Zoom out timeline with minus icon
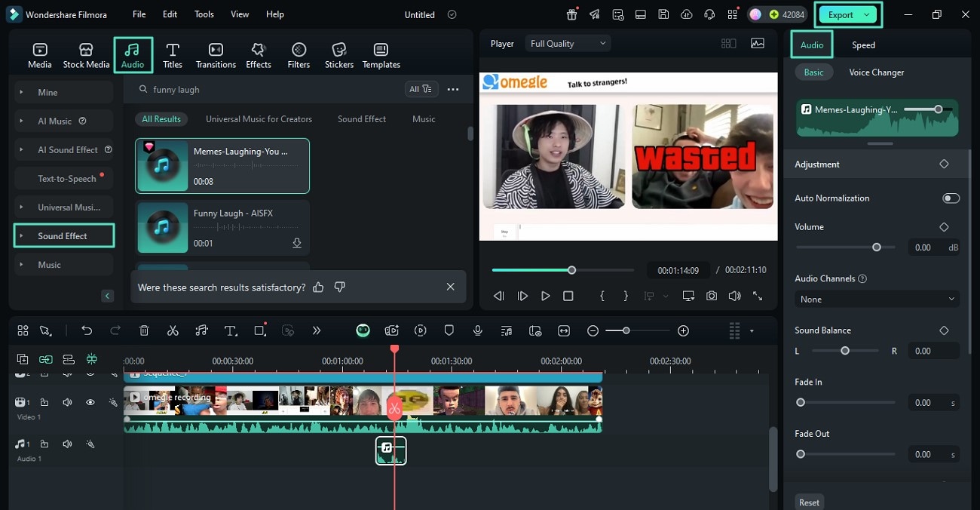This screenshot has width=980, height=510. pos(593,330)
